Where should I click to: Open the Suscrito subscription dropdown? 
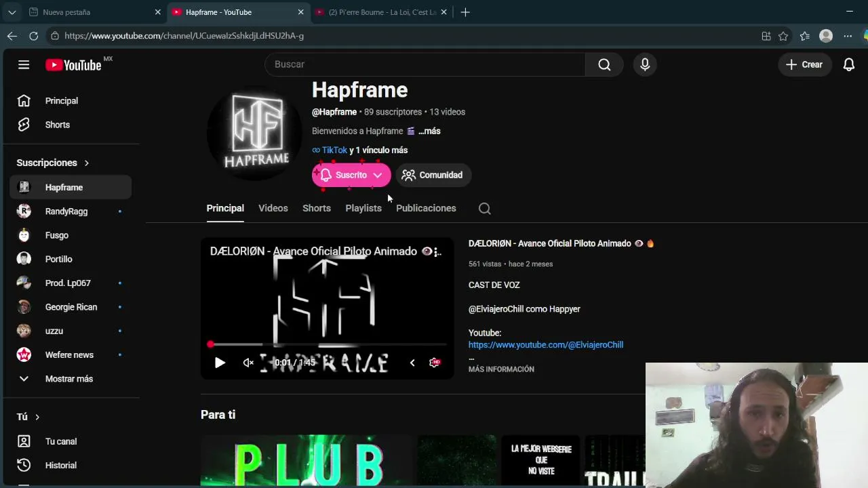pyautogui.click(x=351, y=175)
